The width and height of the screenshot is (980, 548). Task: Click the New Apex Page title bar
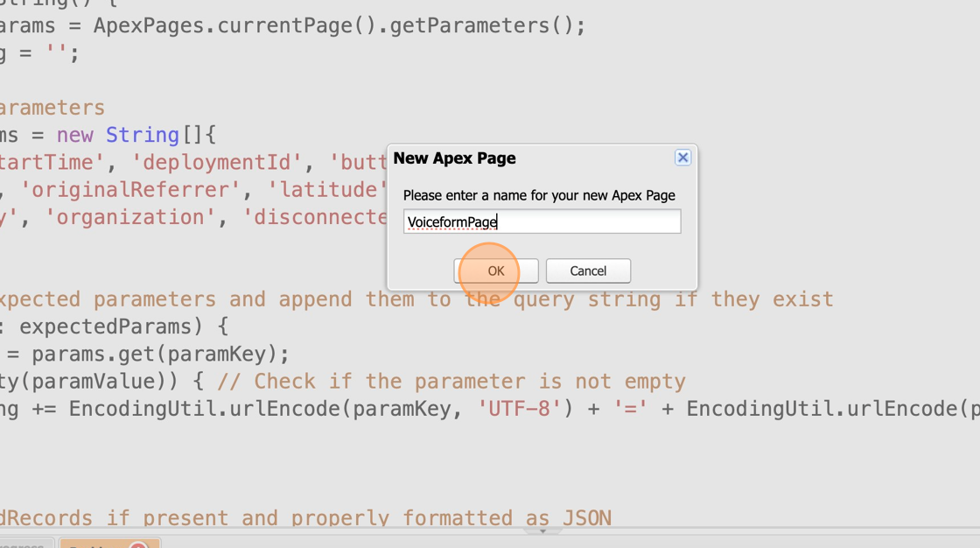525,158
